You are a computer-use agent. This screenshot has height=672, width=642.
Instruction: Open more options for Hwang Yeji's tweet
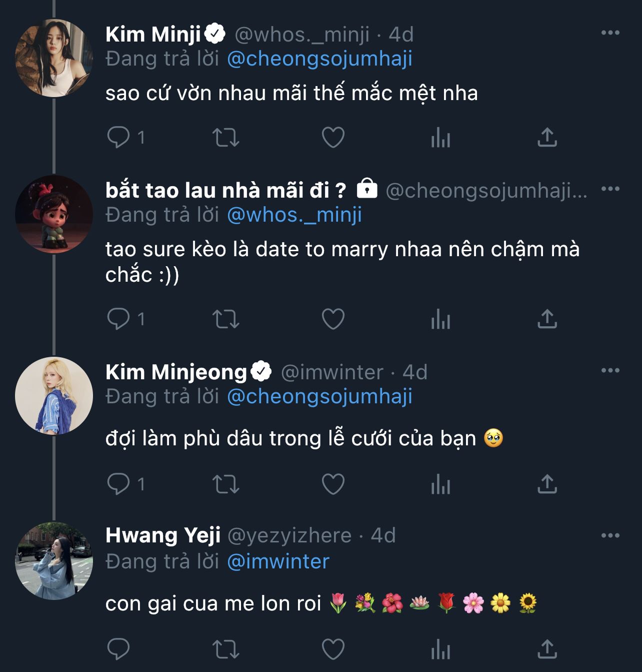point(610,535)
